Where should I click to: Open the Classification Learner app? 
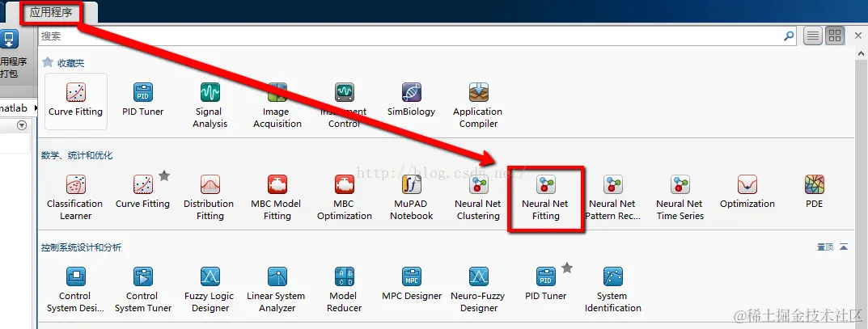[x=75, y=197]
